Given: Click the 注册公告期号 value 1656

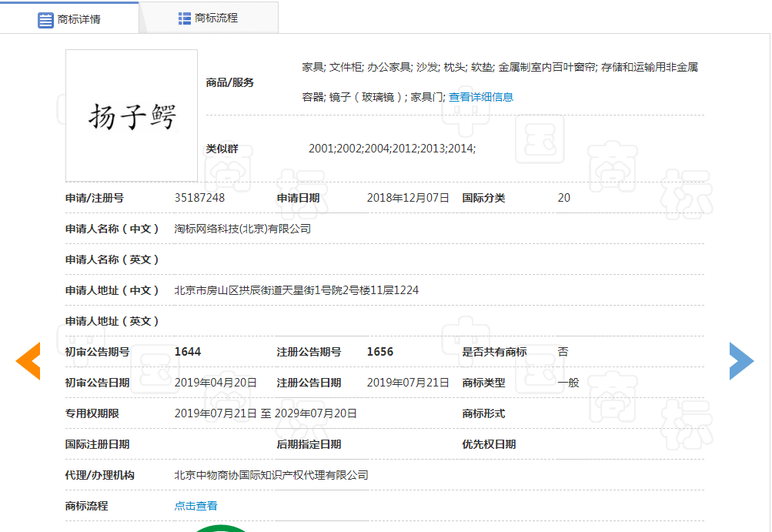Looking at the screenshot, I should click(379, 352).
